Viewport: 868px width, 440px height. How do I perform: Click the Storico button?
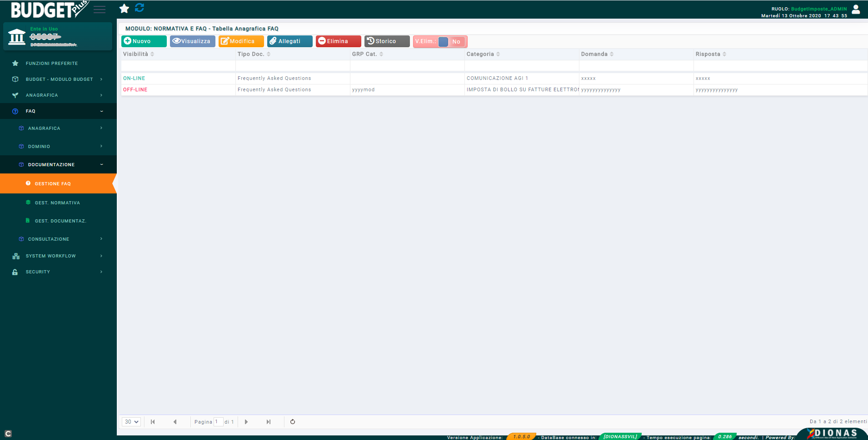(387, 41)
